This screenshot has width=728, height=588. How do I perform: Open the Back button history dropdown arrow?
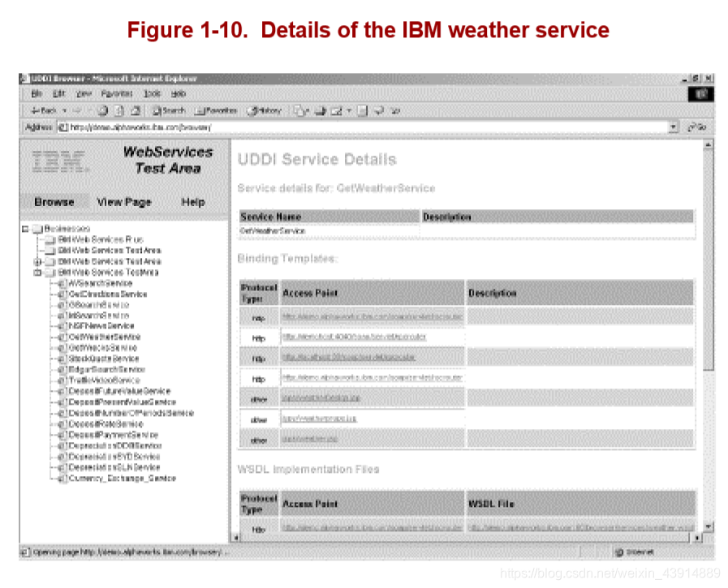pyautogui.click(x=65, y=110)
